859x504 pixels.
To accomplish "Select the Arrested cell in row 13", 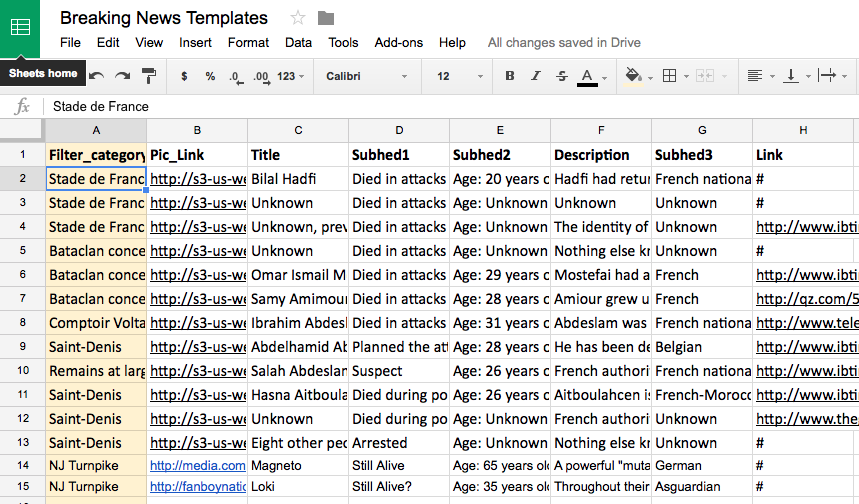I will [399, 443].
